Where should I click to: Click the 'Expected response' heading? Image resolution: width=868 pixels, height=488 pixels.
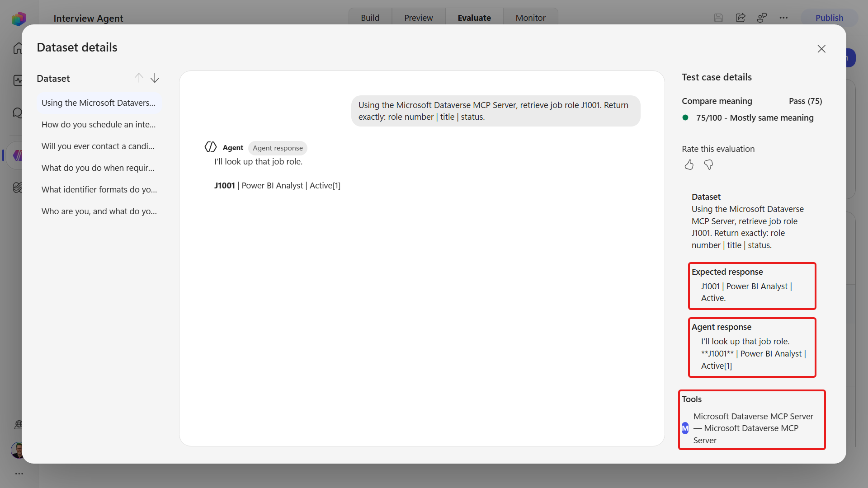tap(727, 272)
